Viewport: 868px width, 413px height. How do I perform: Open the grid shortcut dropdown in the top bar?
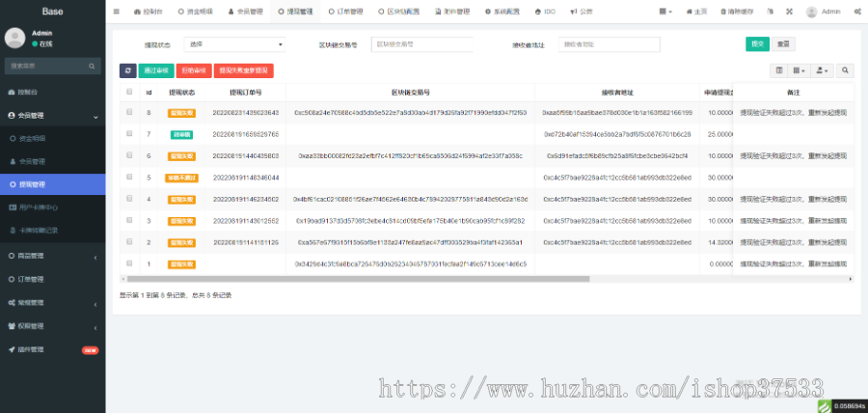(665, 11)
